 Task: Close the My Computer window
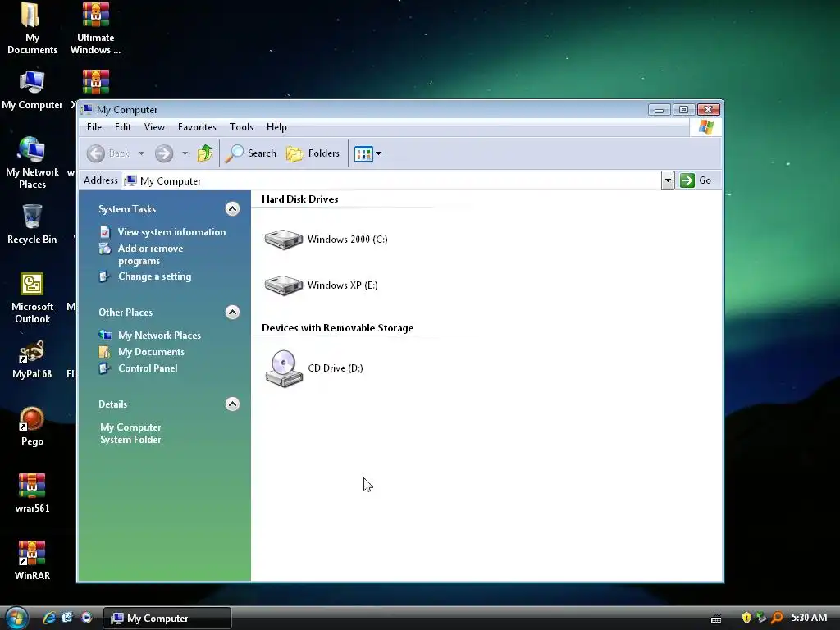click(x=708, y=110)
